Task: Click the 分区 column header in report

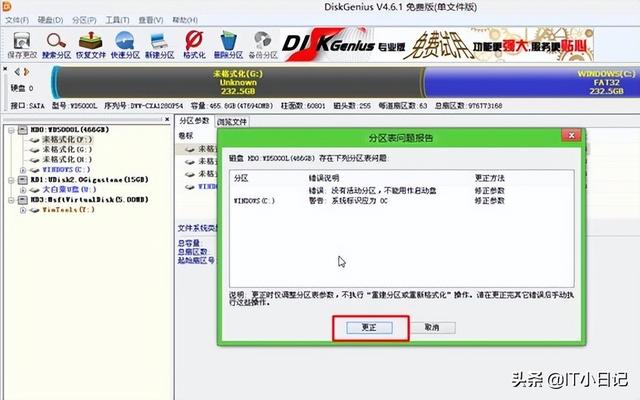Action: click(241, 178)
